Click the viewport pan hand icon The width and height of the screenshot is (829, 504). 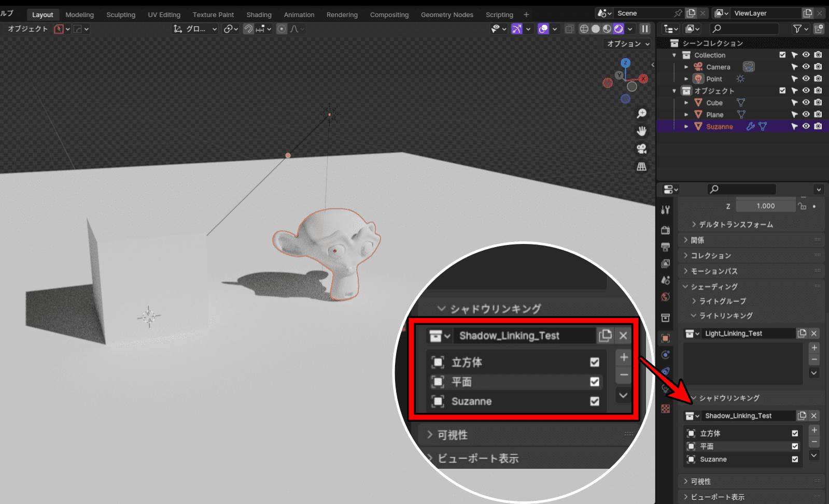(x=642, y=131)
